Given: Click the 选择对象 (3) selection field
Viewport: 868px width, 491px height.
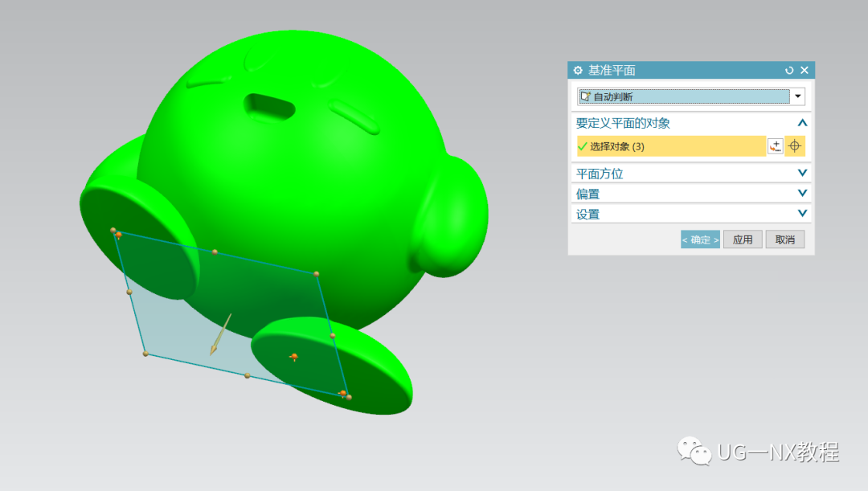Looking at the screenshot, I should point(671,146).
